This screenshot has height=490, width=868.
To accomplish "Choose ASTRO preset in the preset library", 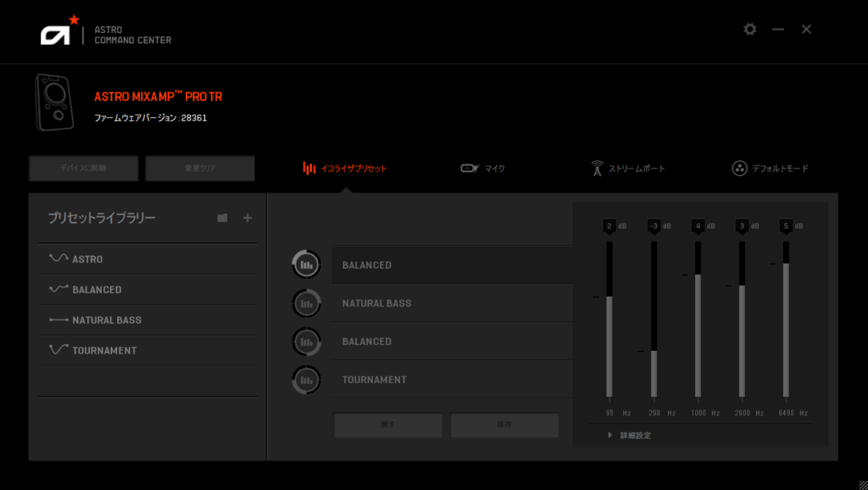I will coord(147,259).
